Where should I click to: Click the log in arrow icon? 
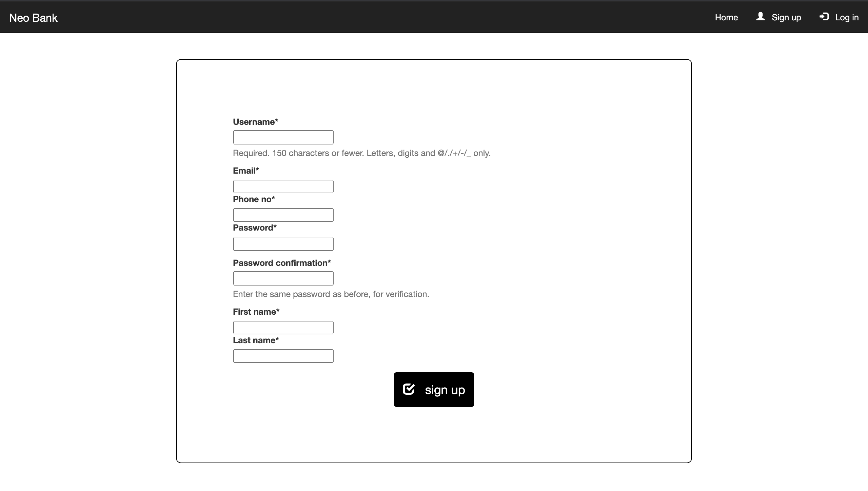click(824, 17)
